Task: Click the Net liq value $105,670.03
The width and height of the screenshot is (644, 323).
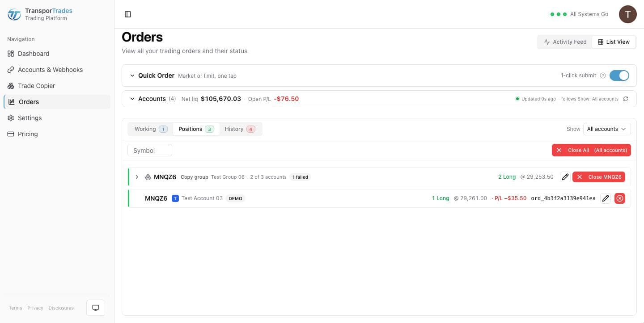Action: pyautogui.click(x=221, y=99)
